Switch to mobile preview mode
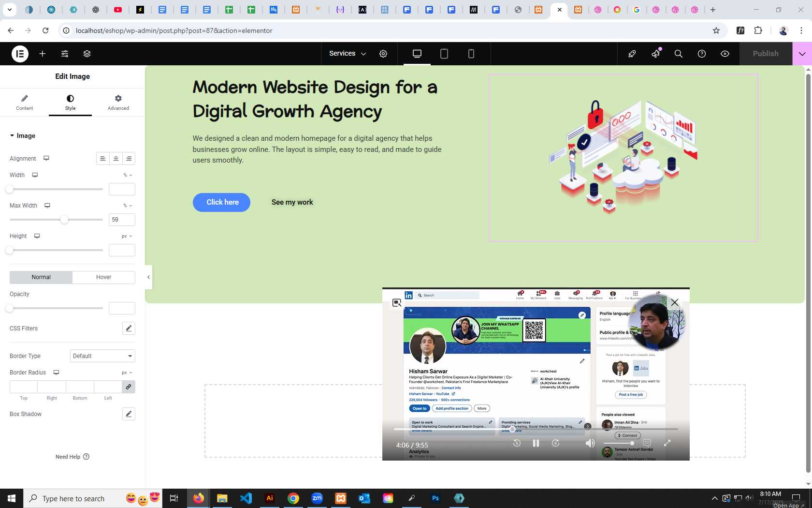The width and height of the screenshot is (812, 508). (x=471, y=54)
